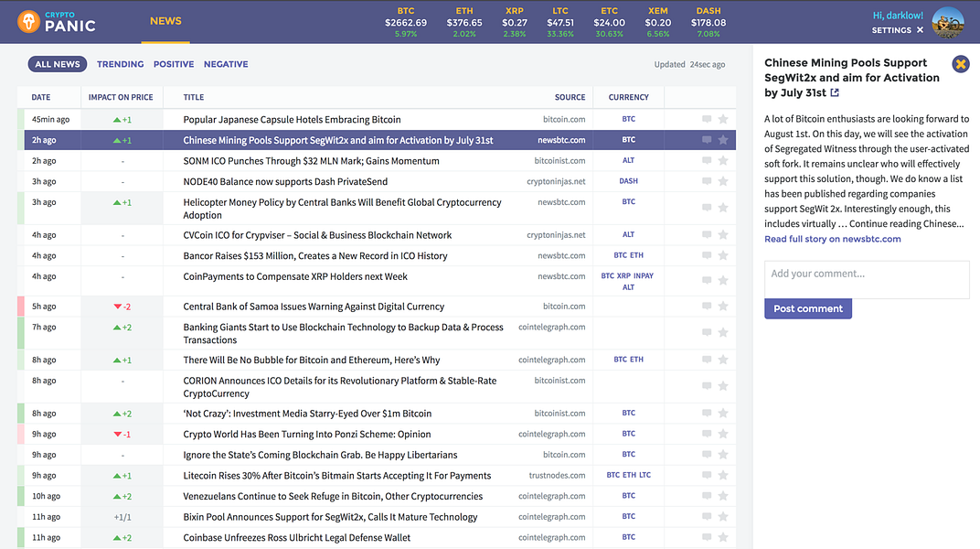Show only POSITIVE news
The width and height of the screenshot is (980, 549).
174,64
